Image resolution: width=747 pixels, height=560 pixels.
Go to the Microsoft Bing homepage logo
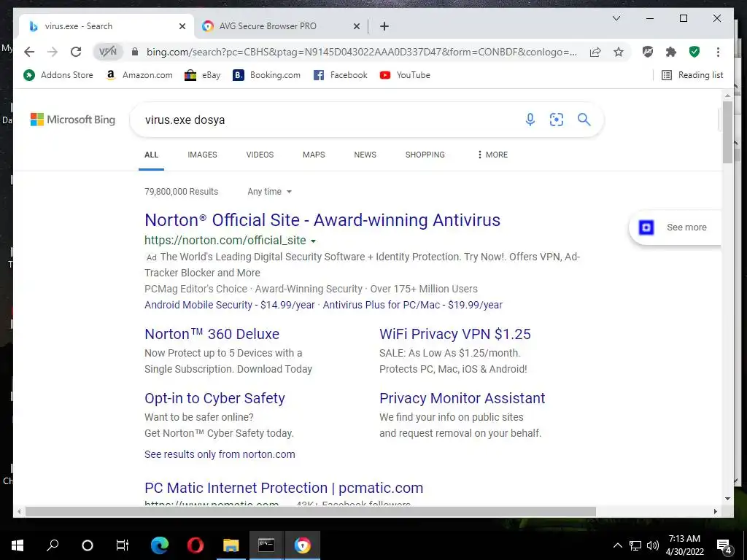[73, 120]
